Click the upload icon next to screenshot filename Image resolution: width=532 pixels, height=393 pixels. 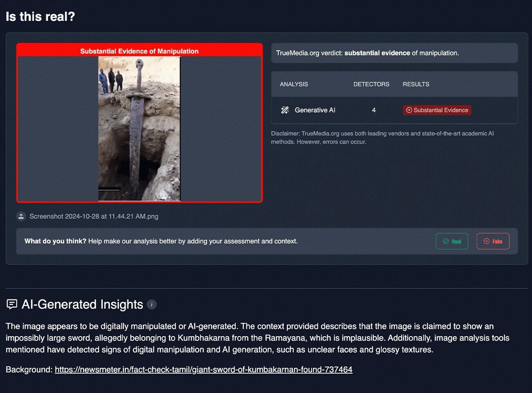point(21,216)
